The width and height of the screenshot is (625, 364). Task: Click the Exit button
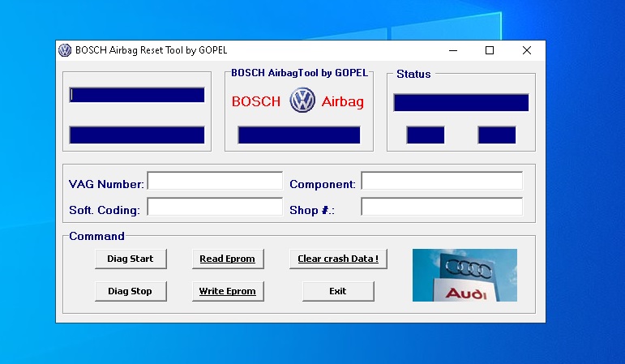click(338, 291)
